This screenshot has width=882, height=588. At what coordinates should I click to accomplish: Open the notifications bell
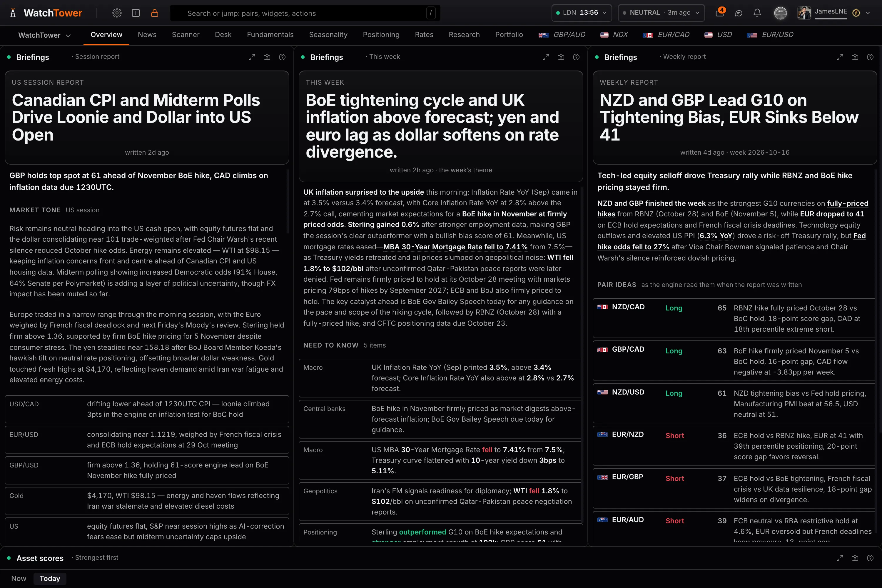tap(758, 13)
